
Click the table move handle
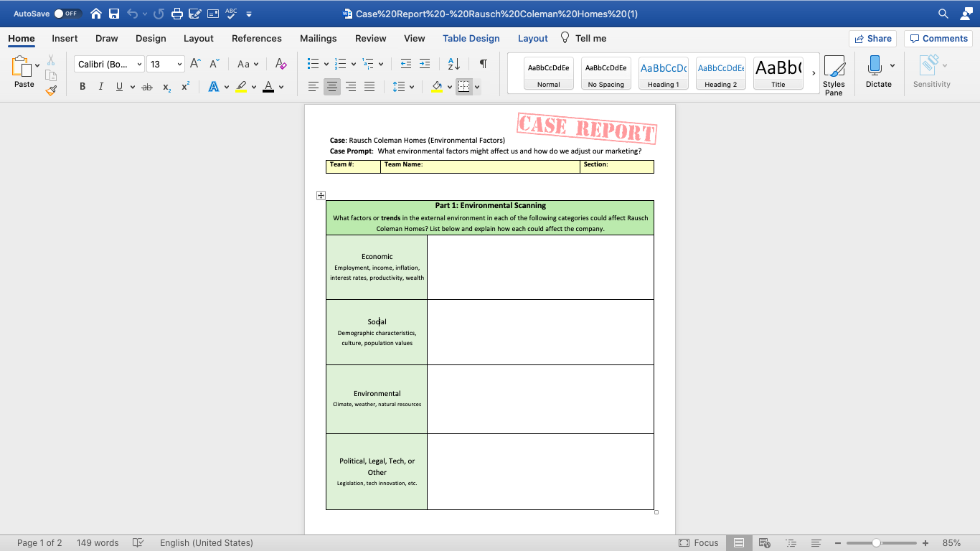321,195
